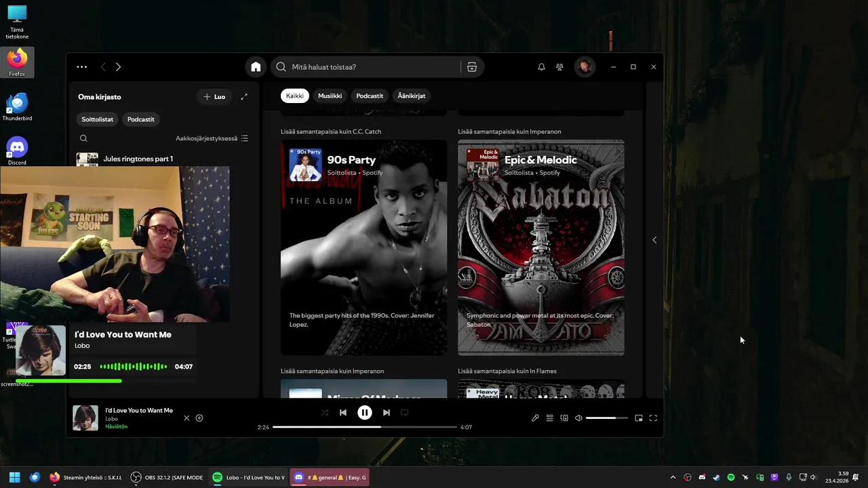Open Firefox desktop shortcut

click(17, 62)
